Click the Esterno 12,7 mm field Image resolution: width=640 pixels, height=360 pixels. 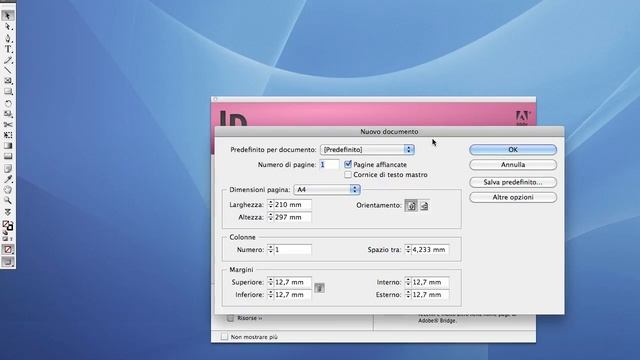[x=430, y=295]
